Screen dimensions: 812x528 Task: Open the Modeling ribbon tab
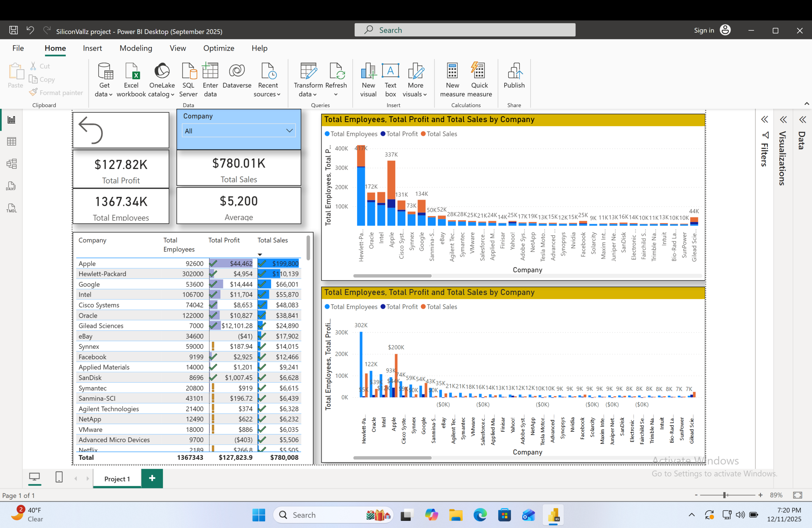pos(136,48)
